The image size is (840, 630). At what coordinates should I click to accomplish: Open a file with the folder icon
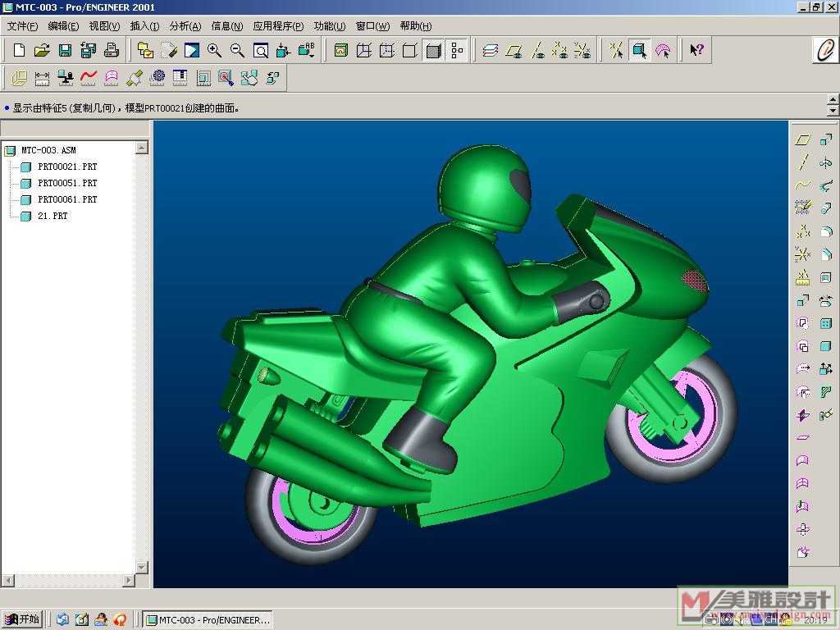(42, 50)
